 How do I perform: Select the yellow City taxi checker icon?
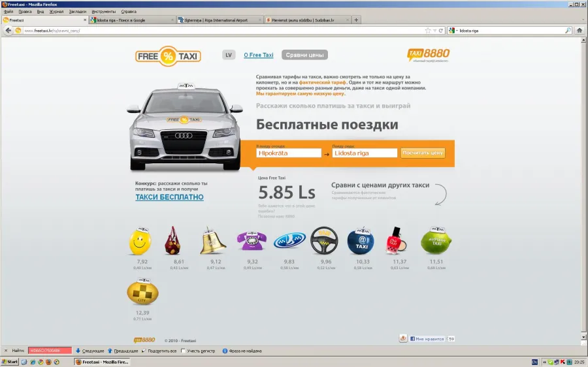pyautogui.click(x=142, y=292)
